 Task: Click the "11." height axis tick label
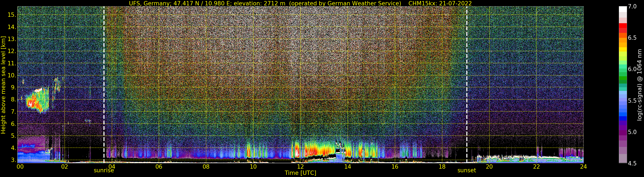point(12,63)
